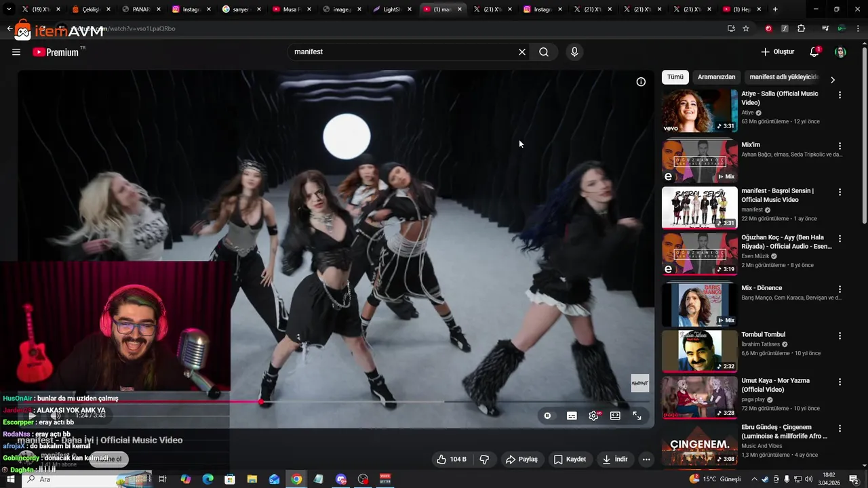The width and height of the screenshot is (868, 488).
Task: Dislike the video with thumbs-down
Action: (x=484, y=460)
